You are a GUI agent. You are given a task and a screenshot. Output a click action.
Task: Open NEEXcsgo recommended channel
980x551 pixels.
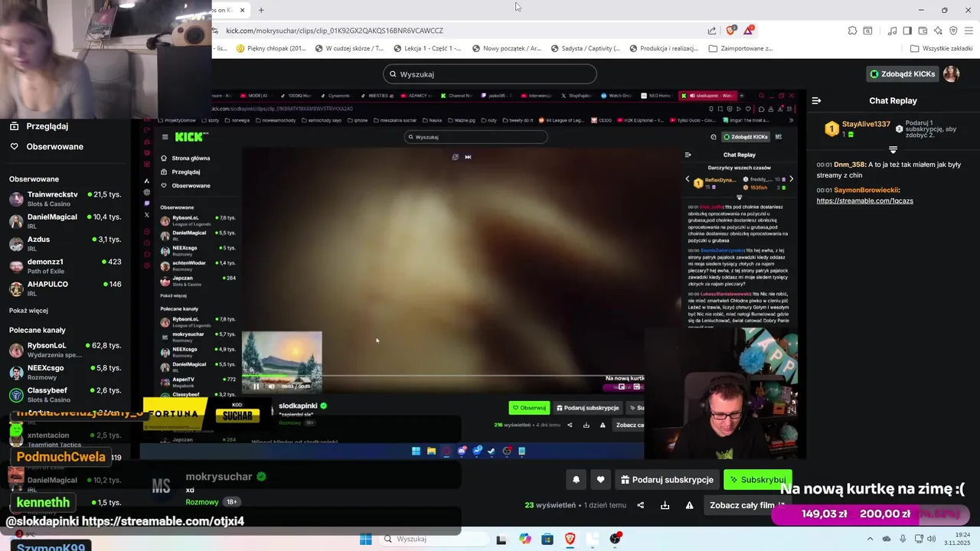pos(65,372)
